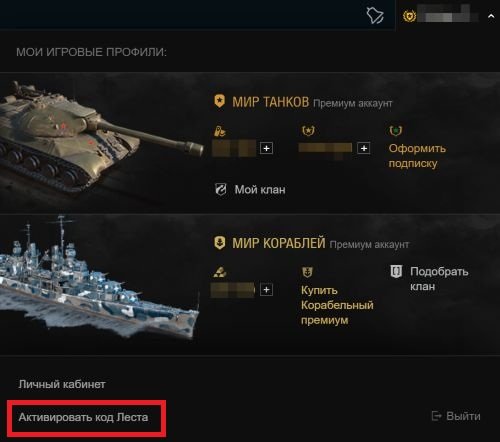The width and height of the screenshot is (500, 442).
Task: Select Активировать код Леста
Action: click(83, 417)
